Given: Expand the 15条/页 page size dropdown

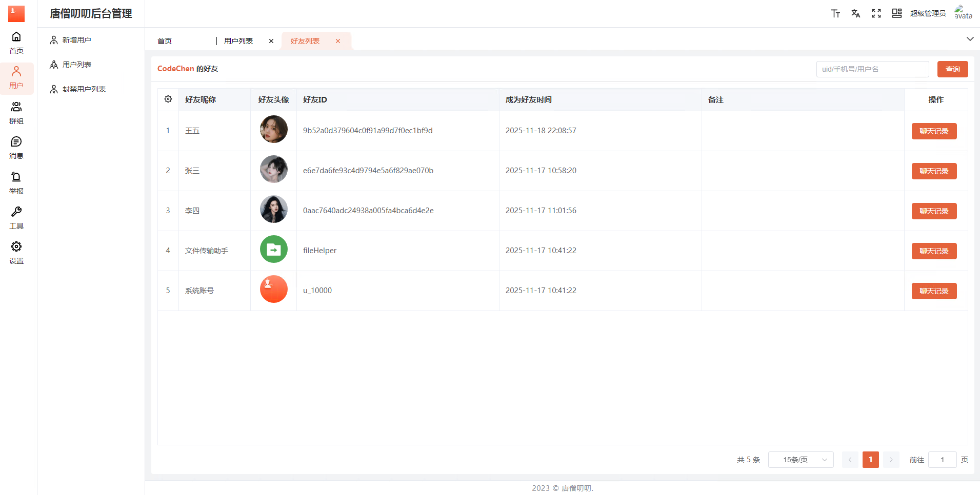Looking at the screenshot, I should click(x=801, y=460).
